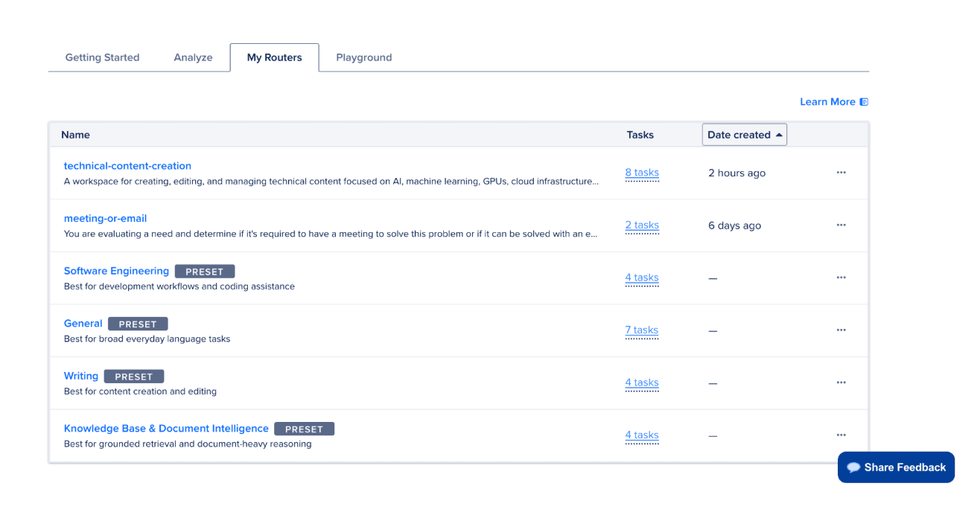Expand the 7 tasks list for General

642,330
